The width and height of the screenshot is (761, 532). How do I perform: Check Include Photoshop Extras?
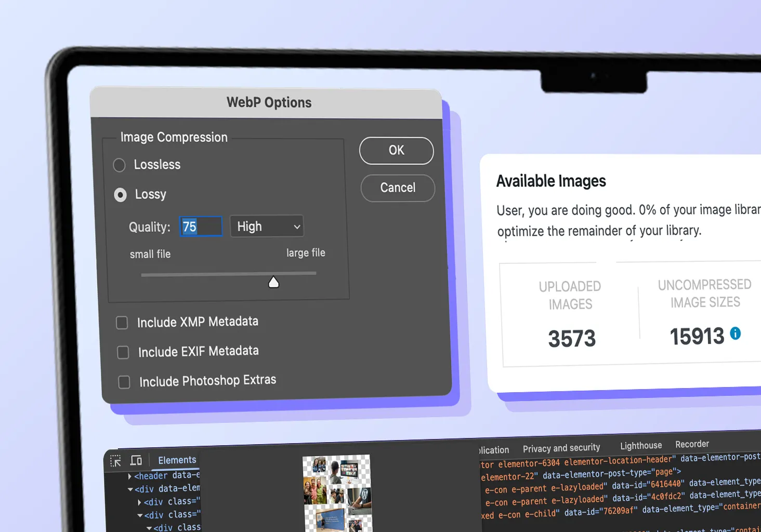124,382
